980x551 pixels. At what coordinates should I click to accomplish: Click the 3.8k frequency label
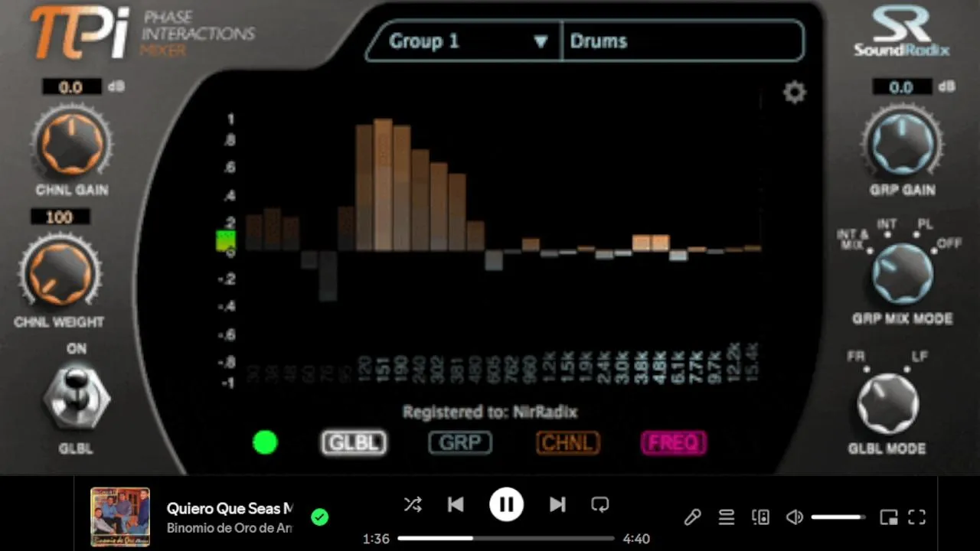pos(642,367)
